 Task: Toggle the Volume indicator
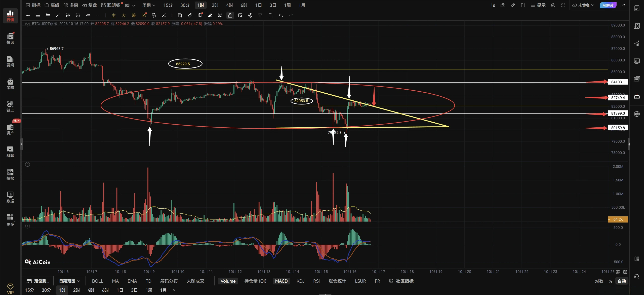(228, 281)
